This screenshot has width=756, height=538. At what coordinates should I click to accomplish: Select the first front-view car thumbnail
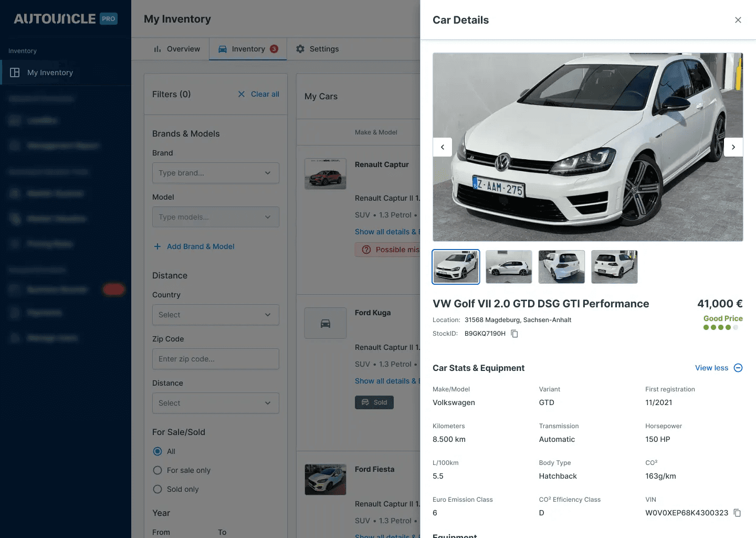(456, 267)
